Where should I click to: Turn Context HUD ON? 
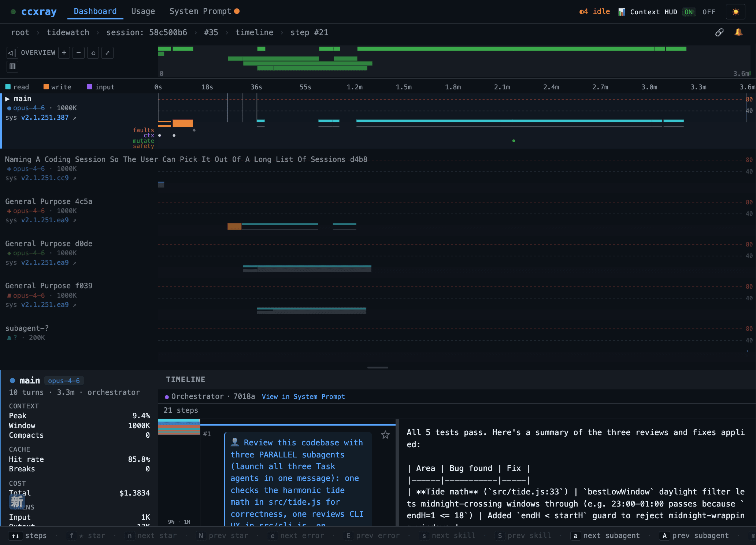(x=689, y=12)
